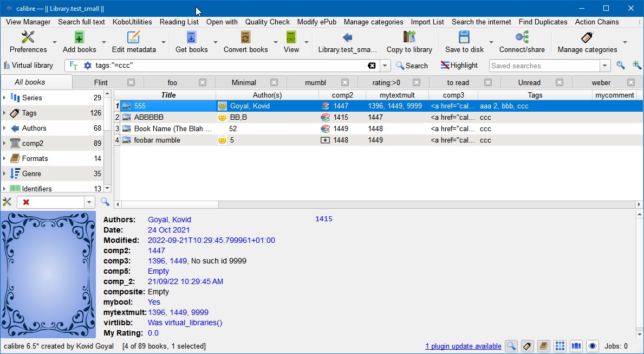Click the Tag browser find magnifier icon
This screenshot has width=644, height=354.
[105, 202]
